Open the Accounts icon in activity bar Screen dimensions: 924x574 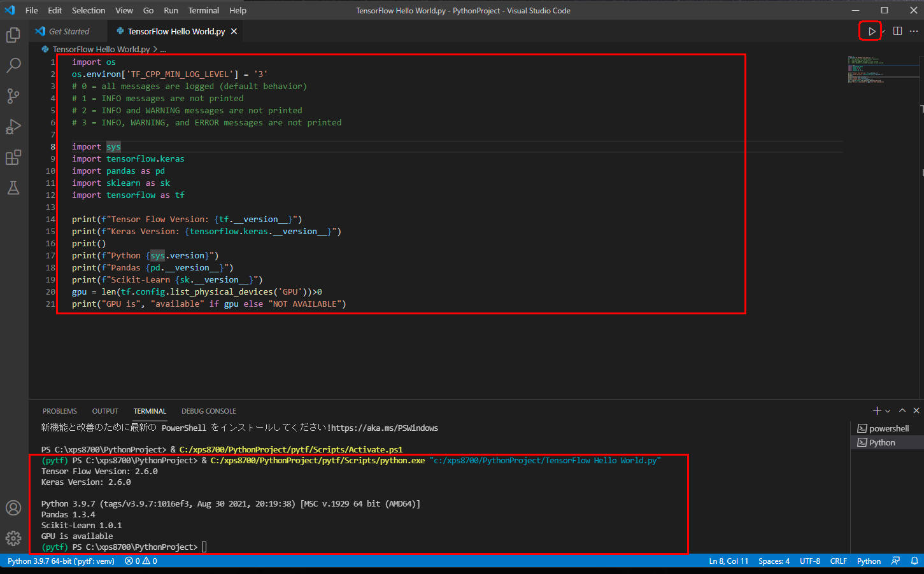[13, 508]
